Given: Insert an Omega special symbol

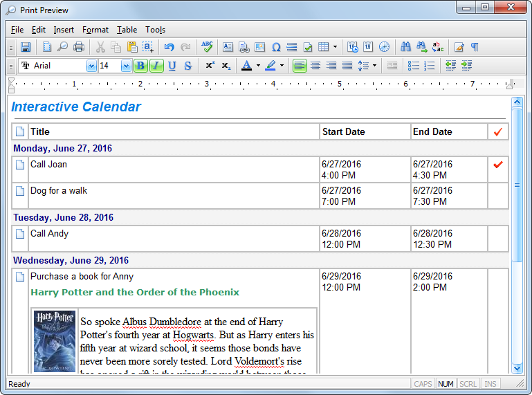Looking at the screenshot, I should [276, 47].
